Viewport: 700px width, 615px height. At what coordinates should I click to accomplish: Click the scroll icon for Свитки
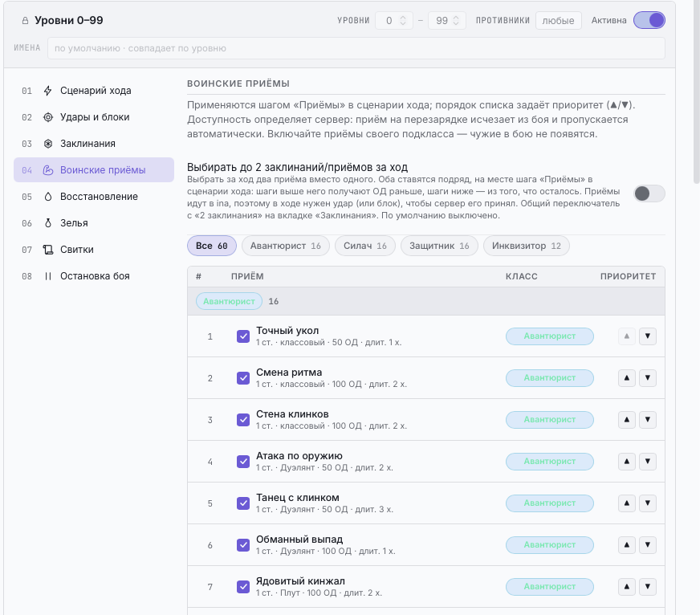(x=48, y=250)
